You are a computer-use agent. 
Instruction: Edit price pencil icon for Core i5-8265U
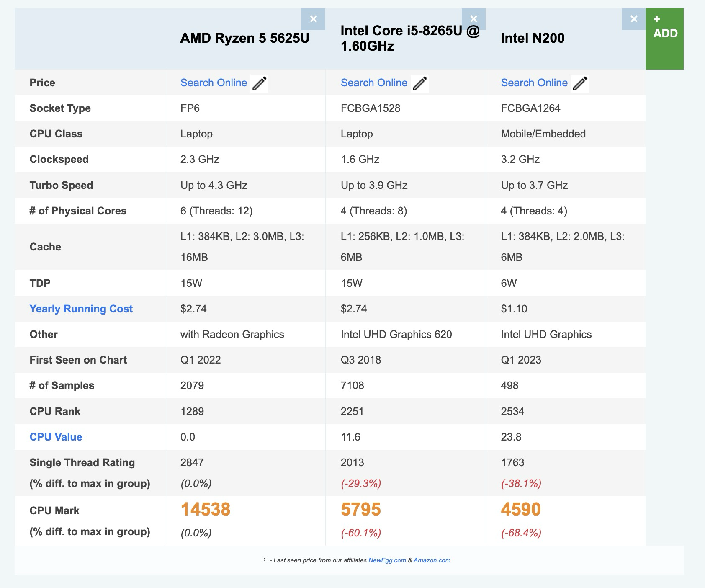coord(419,83)
